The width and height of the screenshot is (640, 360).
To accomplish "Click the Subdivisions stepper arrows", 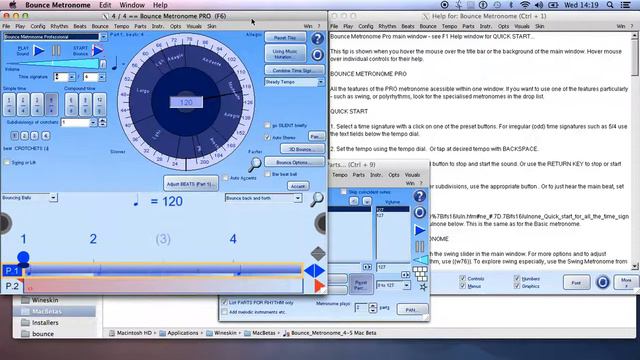I will coord(102,122).
